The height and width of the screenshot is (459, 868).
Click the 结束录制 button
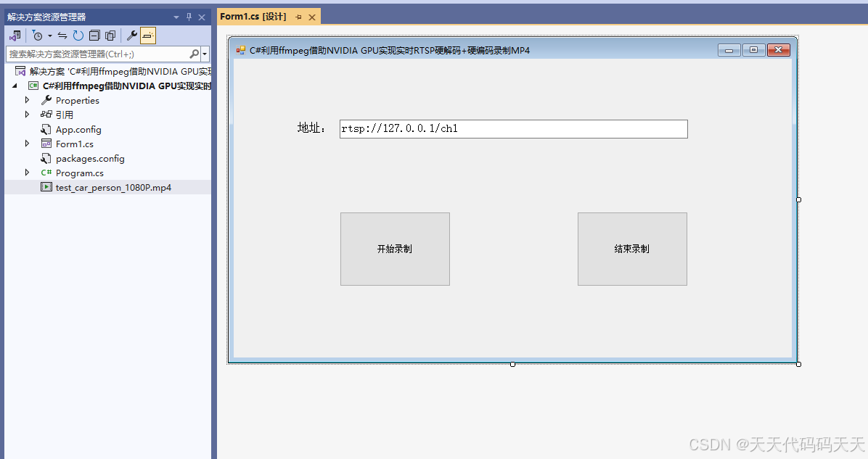(632, 249)
